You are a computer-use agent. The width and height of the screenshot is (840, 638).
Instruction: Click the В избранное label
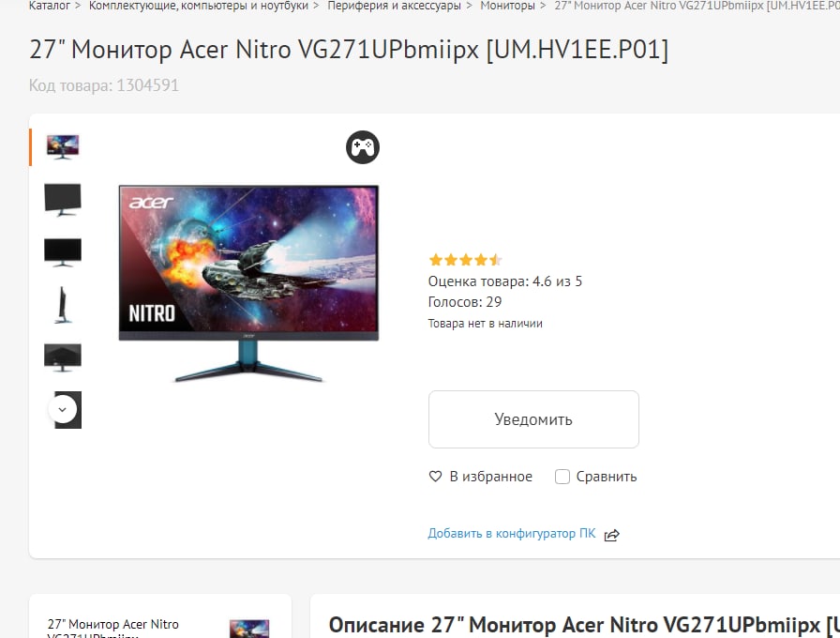(x=490, y=477)
